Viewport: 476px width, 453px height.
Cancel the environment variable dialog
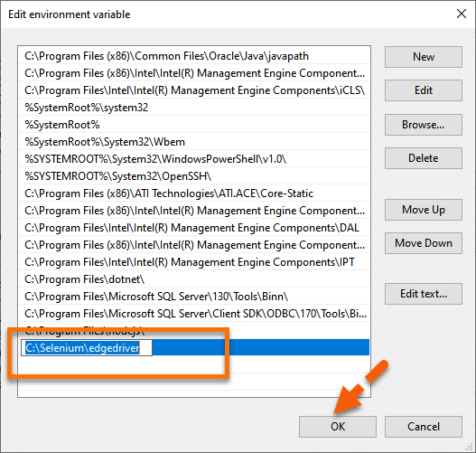click(424, 427)
